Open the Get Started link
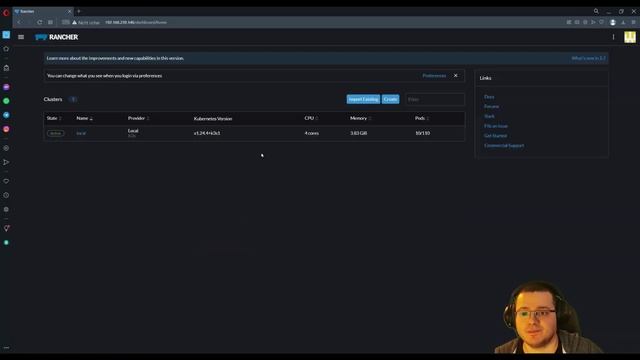The width and height of the screenshot is (640, 360). 496,136
